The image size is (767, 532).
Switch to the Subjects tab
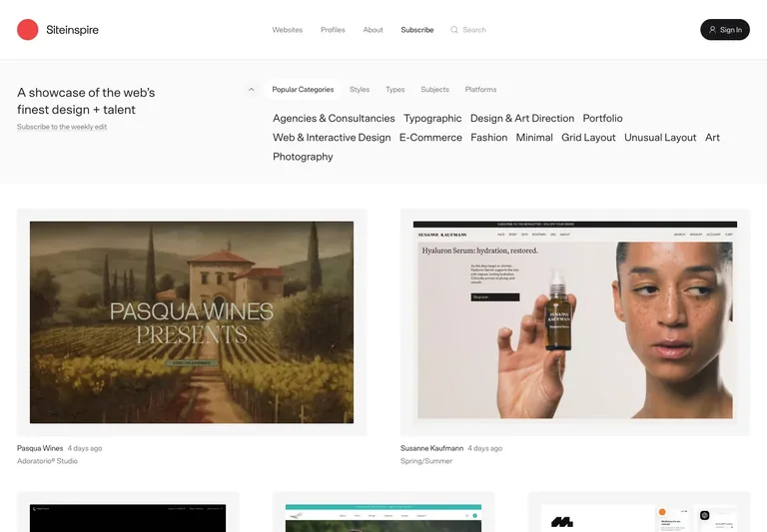point(434,90)
